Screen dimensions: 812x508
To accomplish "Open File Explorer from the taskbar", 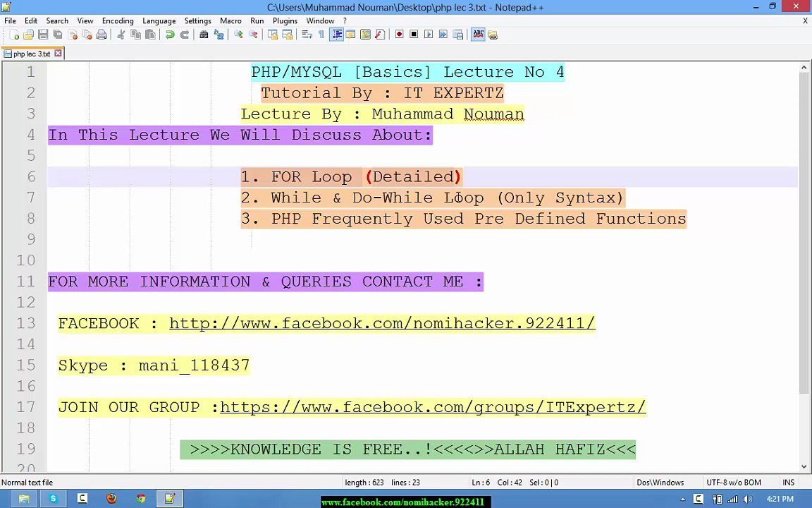I will click(24, 499).
